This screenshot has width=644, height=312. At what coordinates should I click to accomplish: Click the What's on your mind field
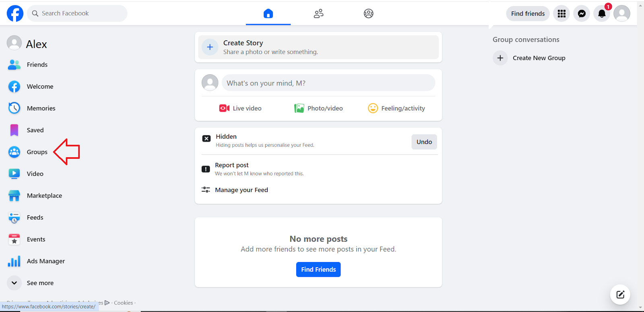coord(328,83)
